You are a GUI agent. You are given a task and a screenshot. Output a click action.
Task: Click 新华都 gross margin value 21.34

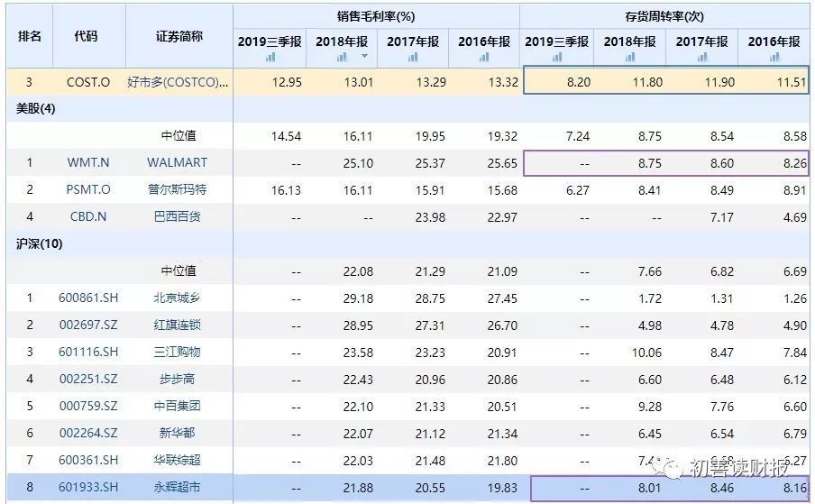pos(502,434)
